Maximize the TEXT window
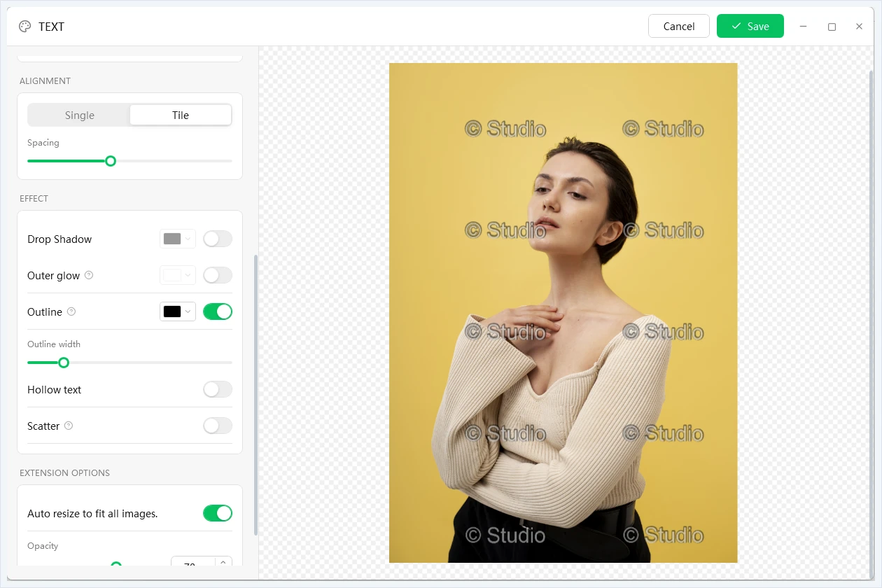Image resolution: width=882 pixels, height=588 pixels. (832, 27)
